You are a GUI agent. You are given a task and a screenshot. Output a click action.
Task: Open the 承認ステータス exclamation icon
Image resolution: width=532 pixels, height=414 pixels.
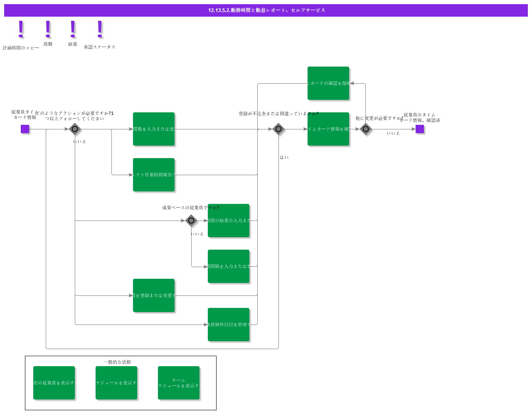pos(100,29)
